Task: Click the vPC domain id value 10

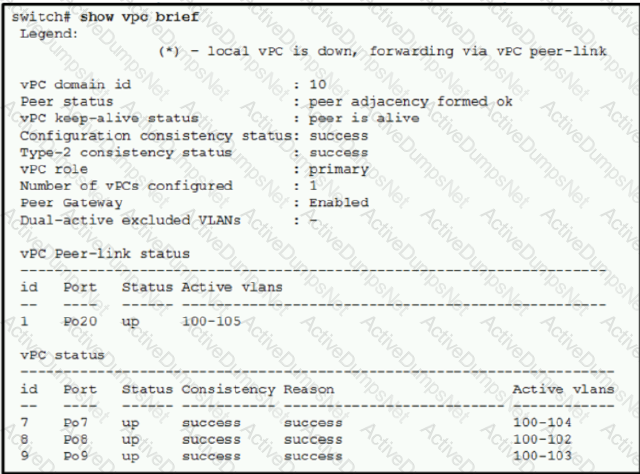Action: tap(318, 85)
